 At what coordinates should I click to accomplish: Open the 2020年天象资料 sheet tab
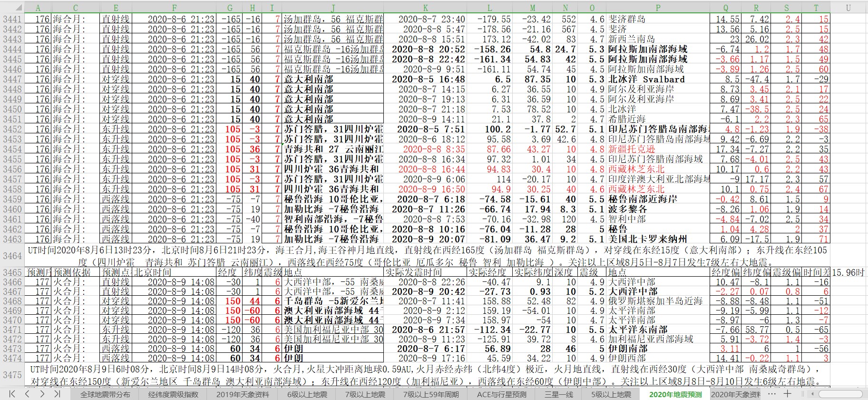tap(736, 394)
